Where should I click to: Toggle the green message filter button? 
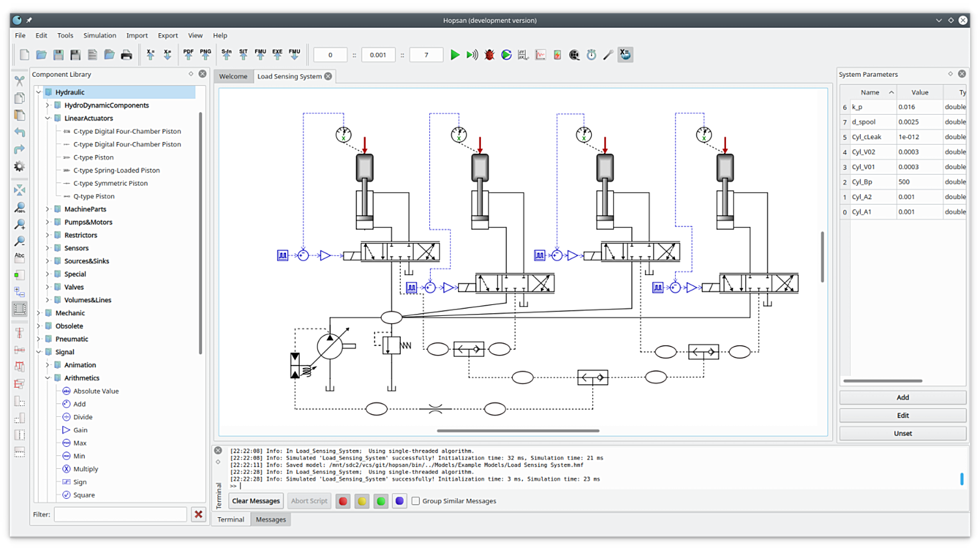(381, 501)
